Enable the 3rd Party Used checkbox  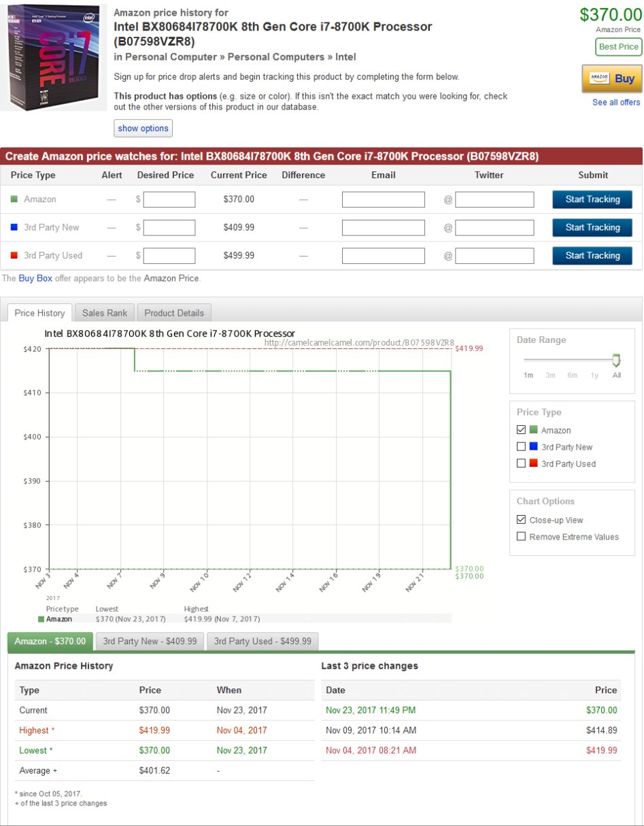pos(522,463)
